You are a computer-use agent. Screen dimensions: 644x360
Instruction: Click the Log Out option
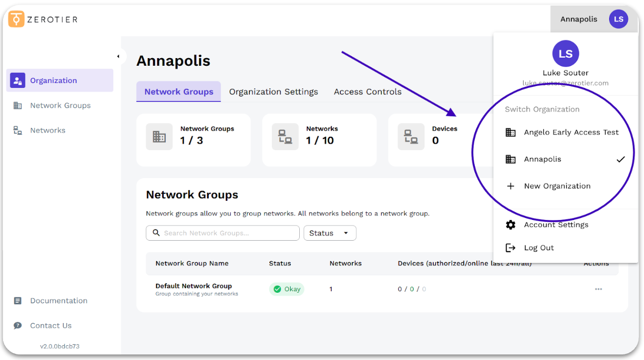[x=538, y=248]
